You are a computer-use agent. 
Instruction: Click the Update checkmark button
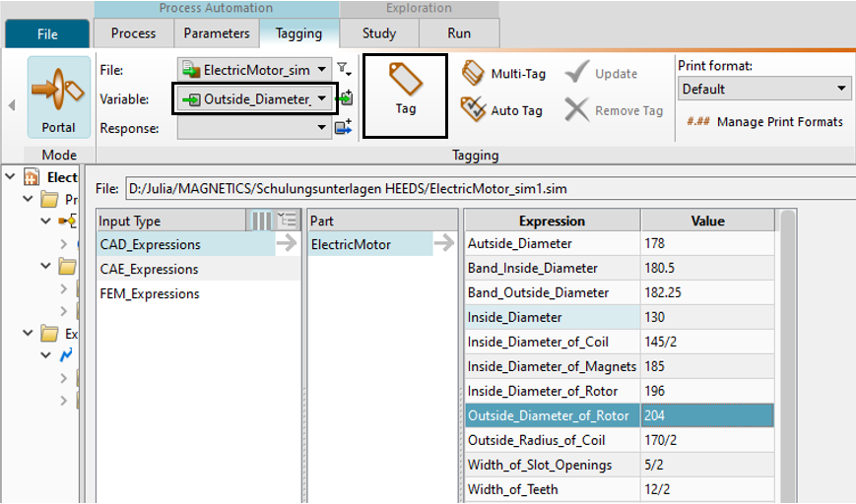coord(602,74)
